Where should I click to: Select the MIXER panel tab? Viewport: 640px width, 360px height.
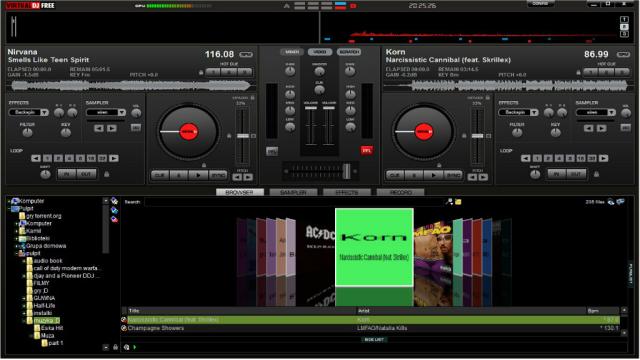pos(291,52)
